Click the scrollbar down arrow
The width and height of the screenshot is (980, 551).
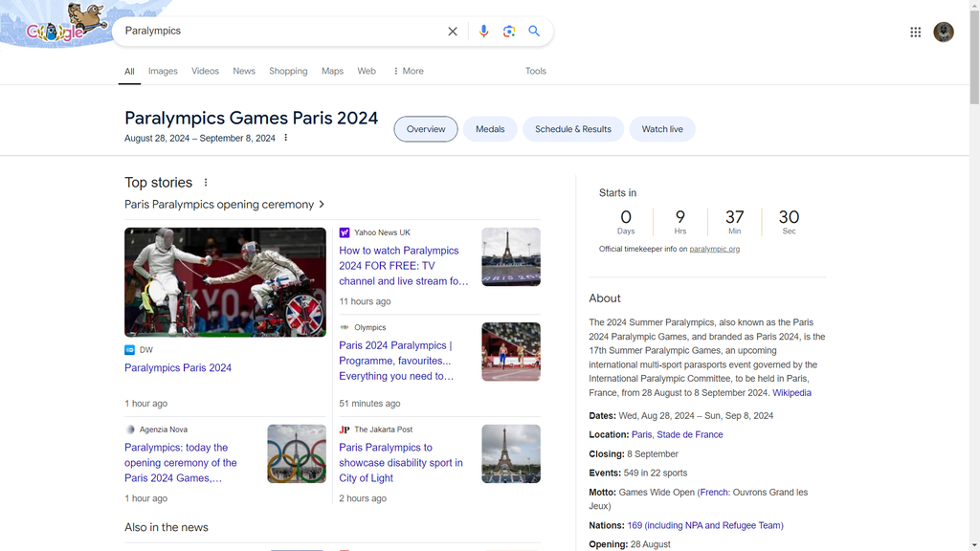point(974,546)
